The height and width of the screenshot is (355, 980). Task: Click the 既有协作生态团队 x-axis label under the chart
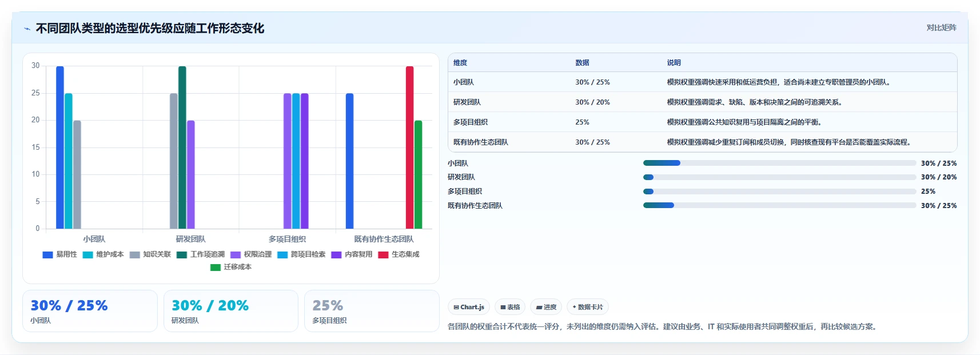pos(384,239)
